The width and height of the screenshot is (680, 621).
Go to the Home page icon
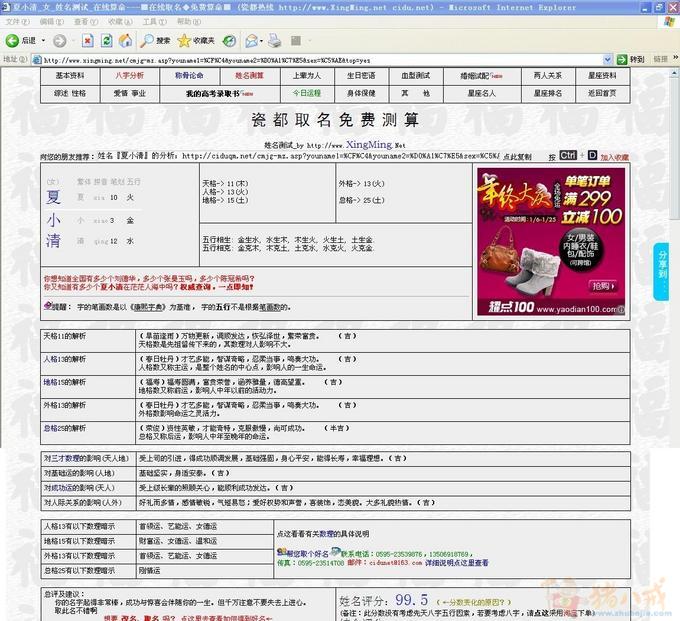tap(126, 41)
